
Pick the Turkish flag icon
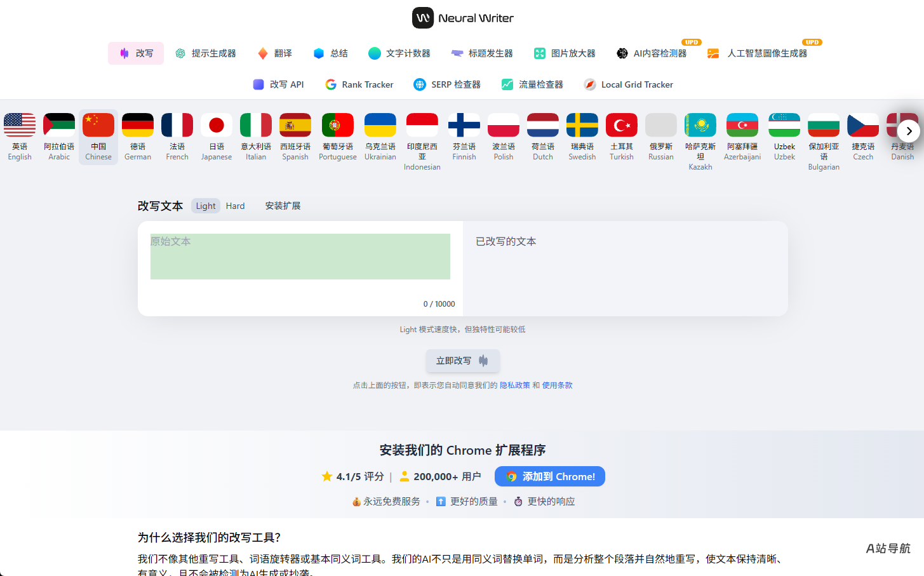pyautogui.click(x=622, y=125)
